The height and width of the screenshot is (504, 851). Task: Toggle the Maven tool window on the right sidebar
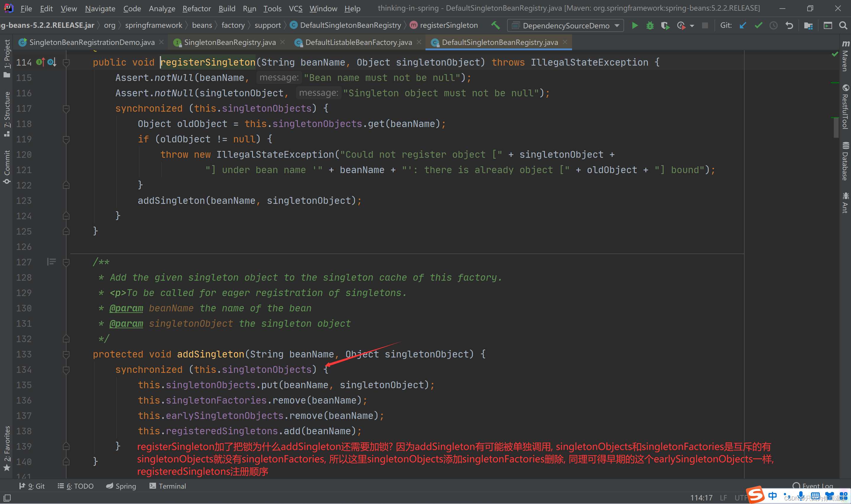[x=845, y=56]
